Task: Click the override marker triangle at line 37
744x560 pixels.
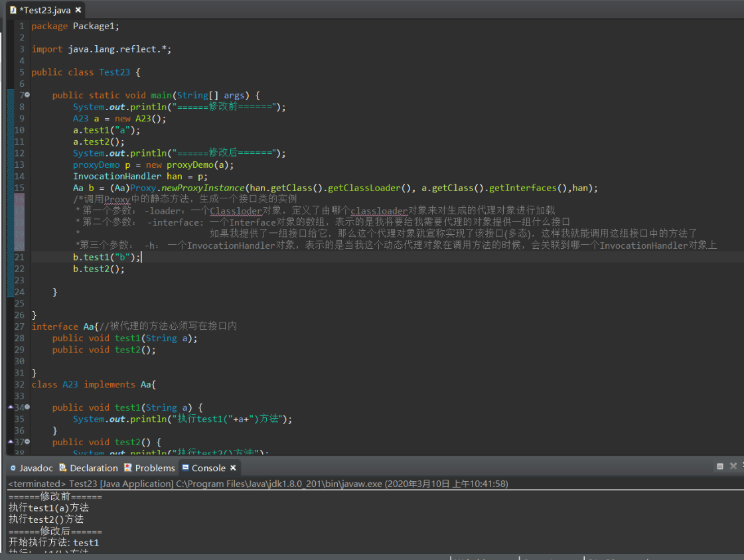Action: 11,442
